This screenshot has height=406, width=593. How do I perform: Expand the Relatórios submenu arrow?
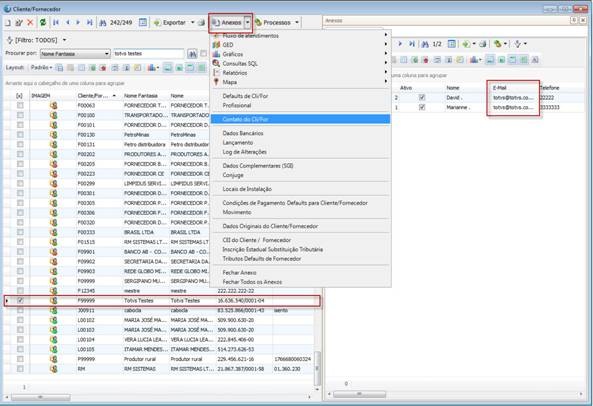[x=386, y=73]
